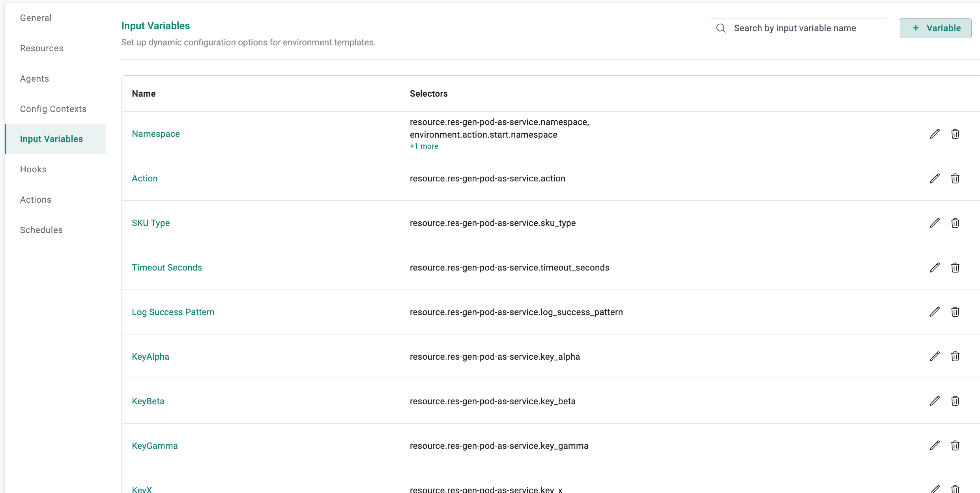Delete the Log Success Pattern variable
The image size is (980, 493).
955,312
